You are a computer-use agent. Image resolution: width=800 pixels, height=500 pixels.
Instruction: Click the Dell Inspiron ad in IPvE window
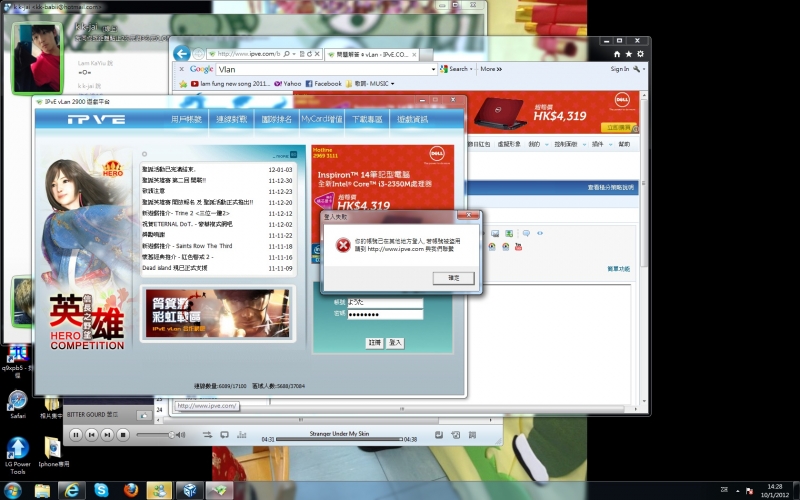point(383,179)
